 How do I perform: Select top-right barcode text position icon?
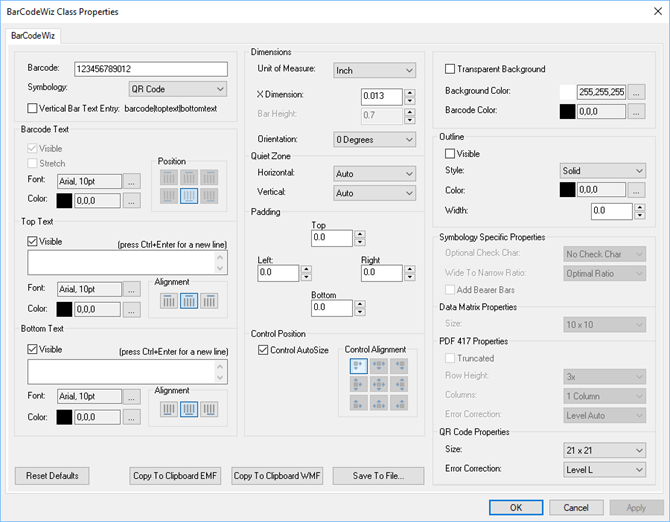pos(209,177)
